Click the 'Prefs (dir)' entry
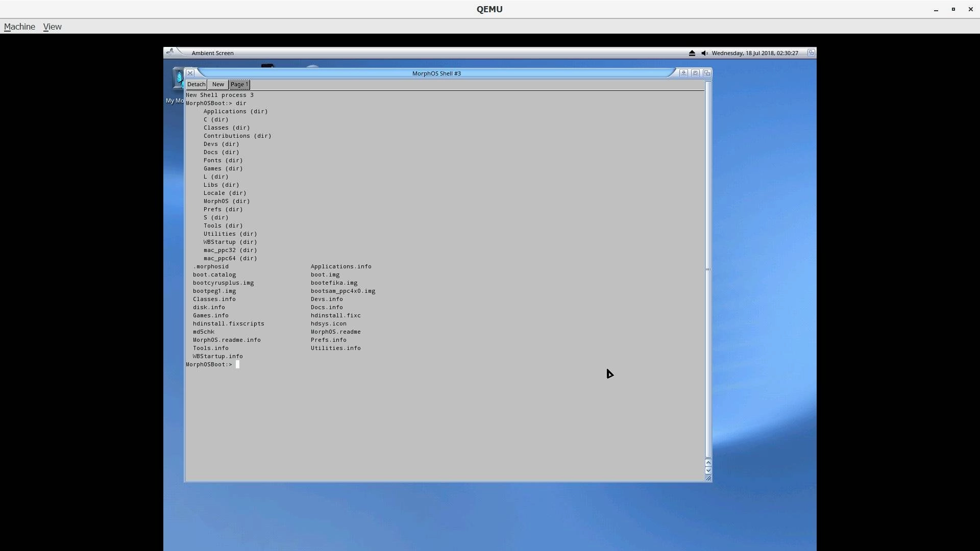 click(223, 209)
